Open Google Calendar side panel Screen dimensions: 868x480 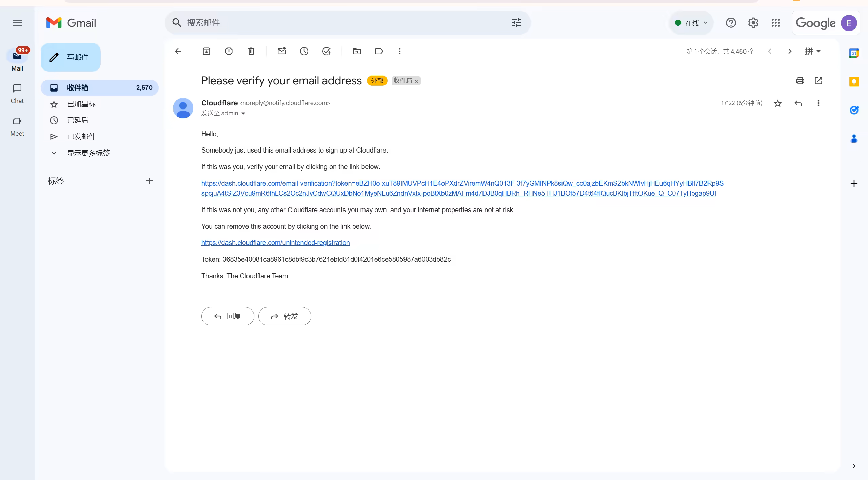854,53
